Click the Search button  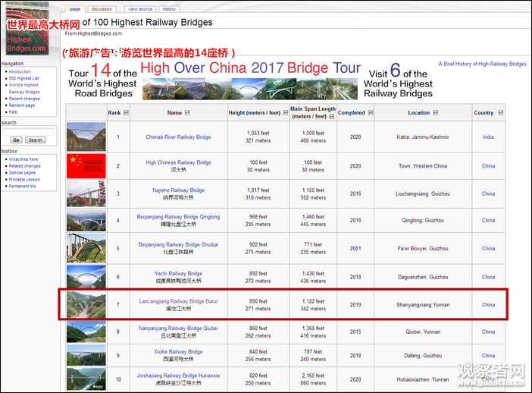[x=36, y=140]
